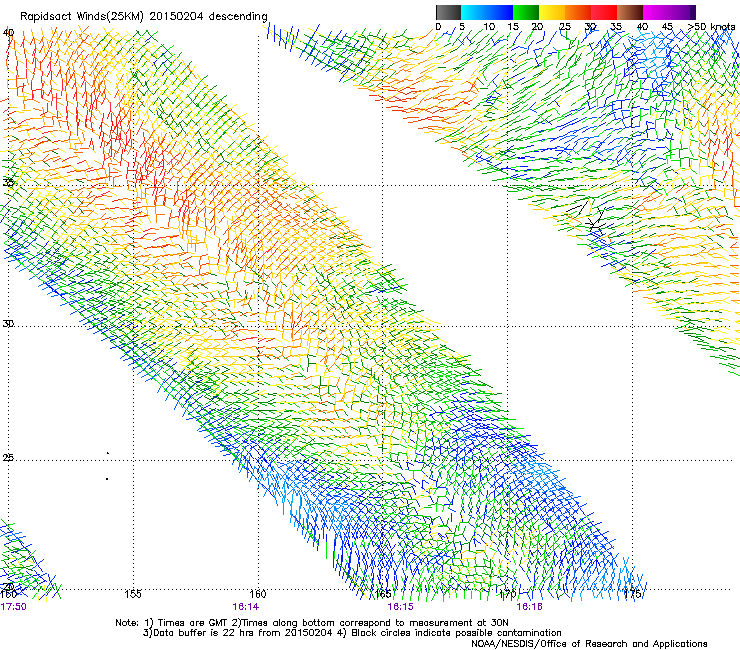Click the note line about Times are GMT
740x650 pixels.
pyautogui.click(x=311, y=623)
